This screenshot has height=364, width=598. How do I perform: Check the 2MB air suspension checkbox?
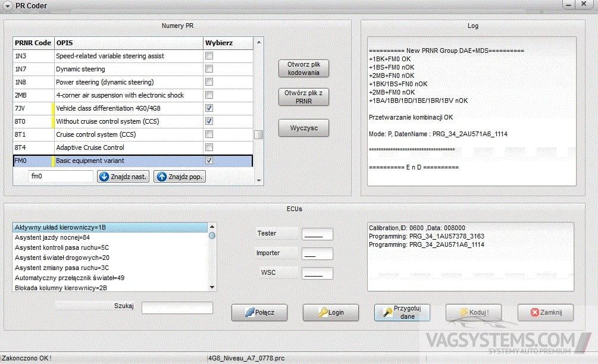209,95
